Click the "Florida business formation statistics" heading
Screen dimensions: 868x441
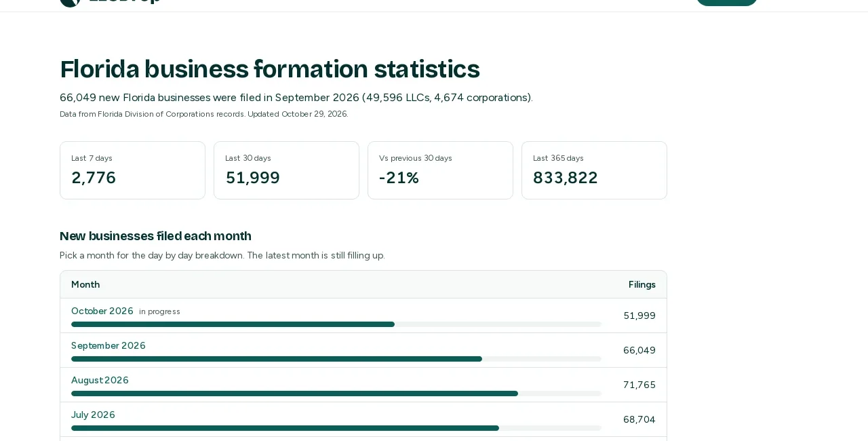click(x=270, y=69)
